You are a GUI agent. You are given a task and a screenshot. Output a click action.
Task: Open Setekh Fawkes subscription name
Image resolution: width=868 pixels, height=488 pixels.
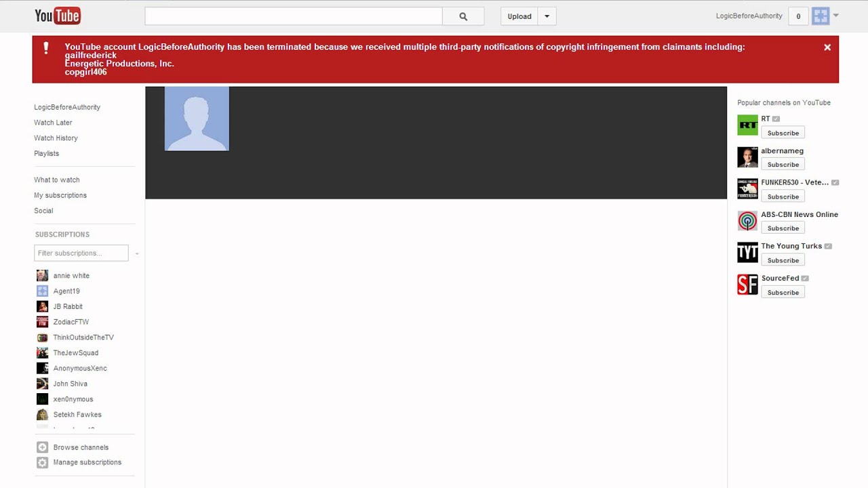click(x=77, y=415)
